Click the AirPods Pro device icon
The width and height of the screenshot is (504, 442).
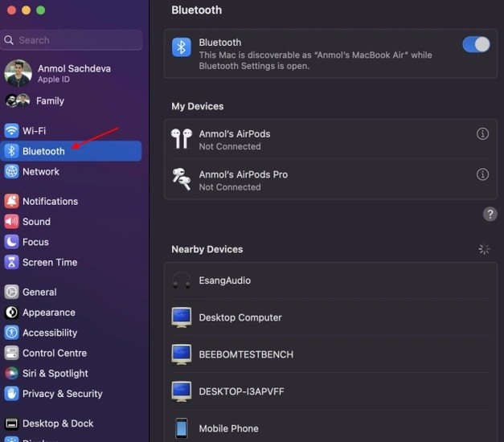point(182,179)
